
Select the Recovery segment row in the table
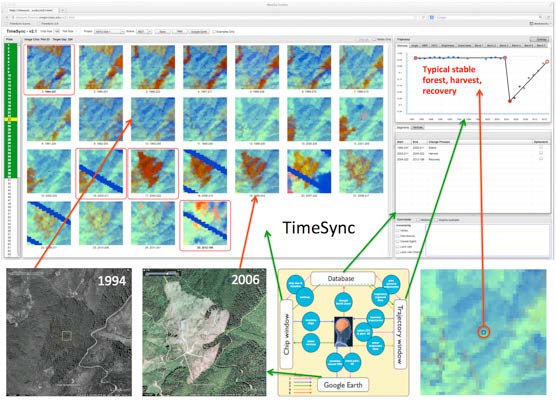(473, 160)
